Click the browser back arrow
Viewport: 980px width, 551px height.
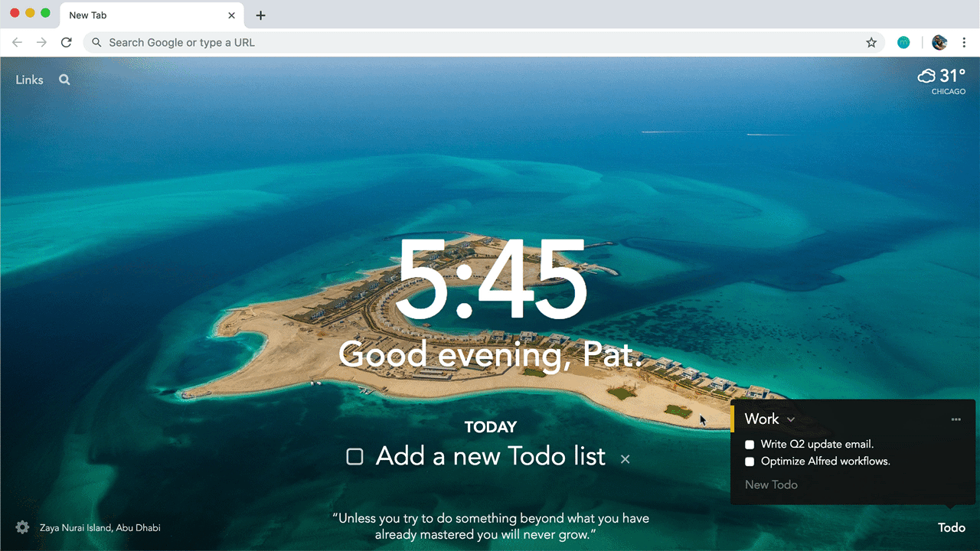pyautogui.click(x=17, y=43)
